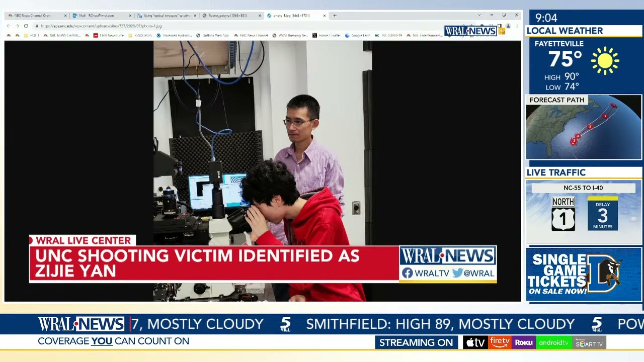644x362 pixels.
Task: Close the Mail - RChou tab
Action: (130, 16)
